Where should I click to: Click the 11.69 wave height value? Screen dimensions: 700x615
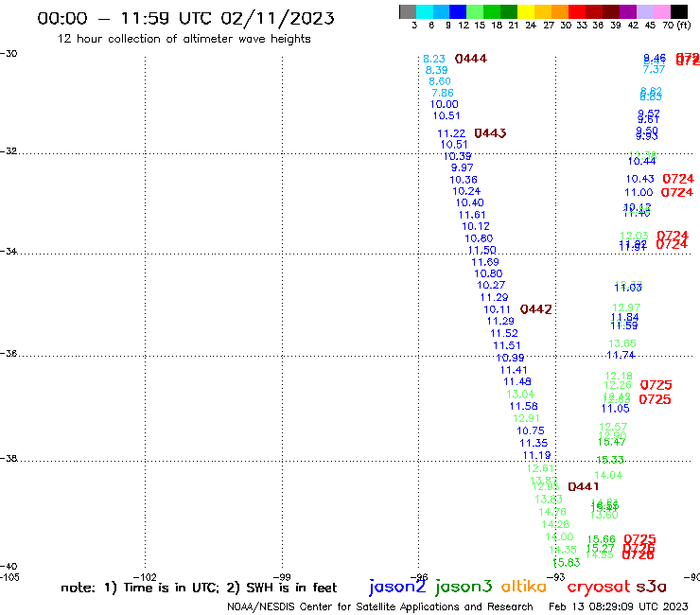tap(485, 262)
